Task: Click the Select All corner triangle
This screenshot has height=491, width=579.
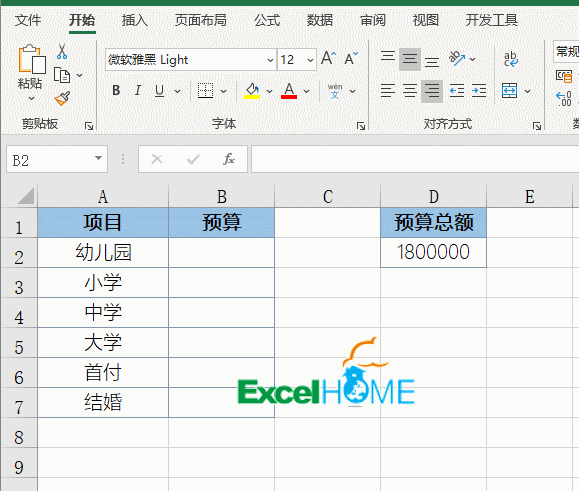Action: [x=26, y=196]
